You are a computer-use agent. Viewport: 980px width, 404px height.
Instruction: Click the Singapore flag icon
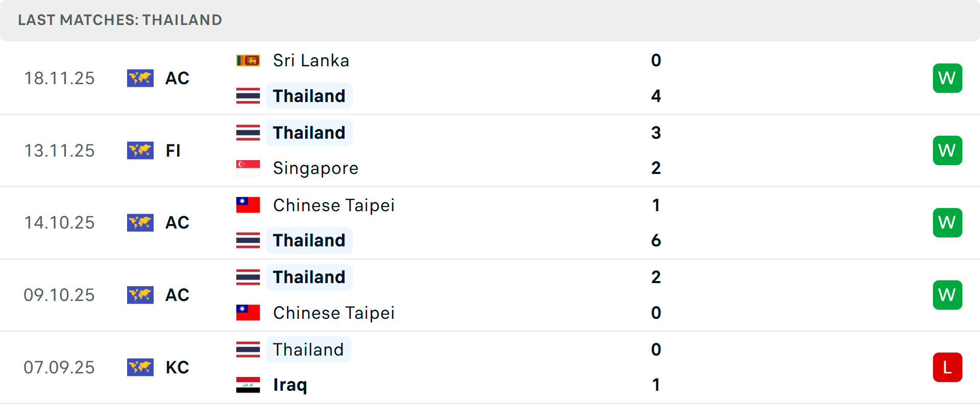point(248,168)
